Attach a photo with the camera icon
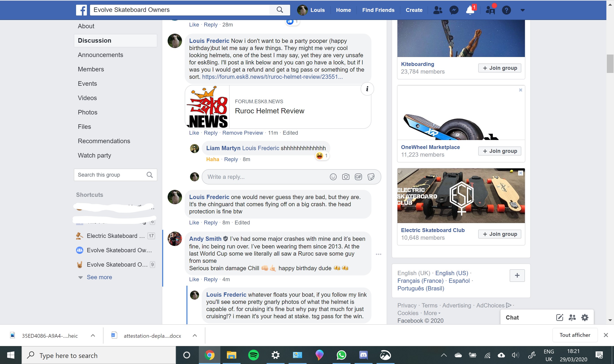 pos(346,177)
